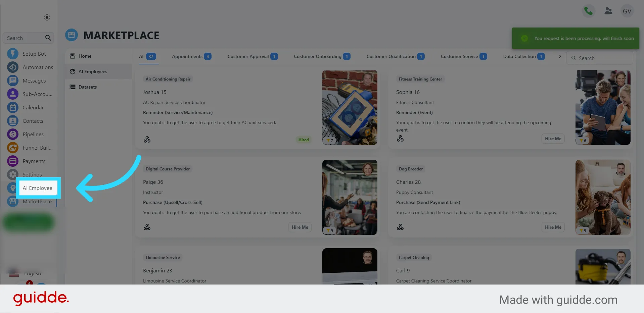Switch to the Data Collection tab
This screenshot has width=644, height=313.
pos(524,56)
